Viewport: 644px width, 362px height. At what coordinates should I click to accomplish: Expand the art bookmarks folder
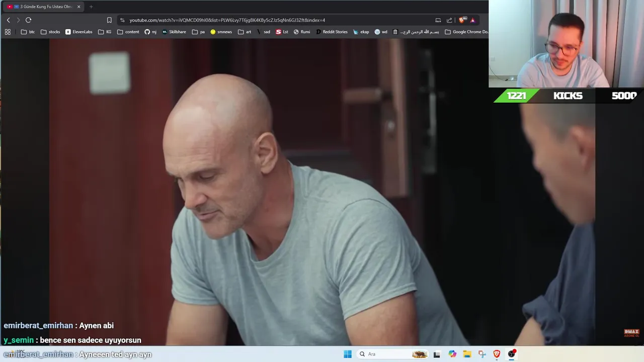pyautogui.click(x=245, y=32)
